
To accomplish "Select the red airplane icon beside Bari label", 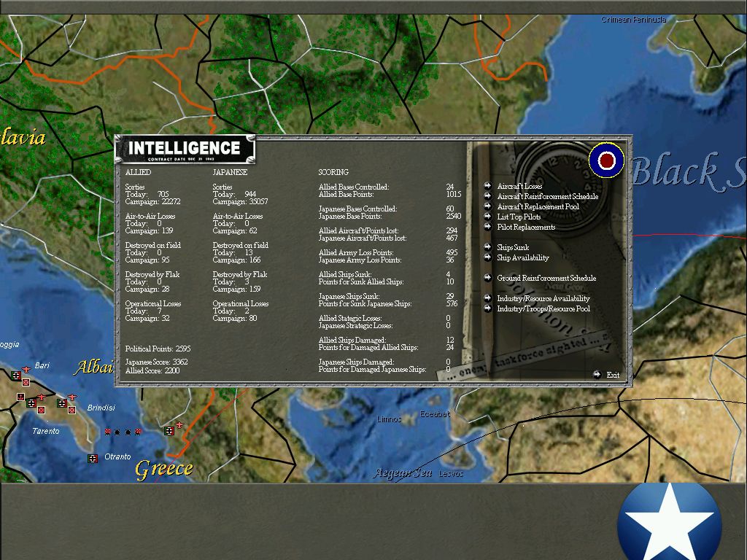I will (26, 370).
